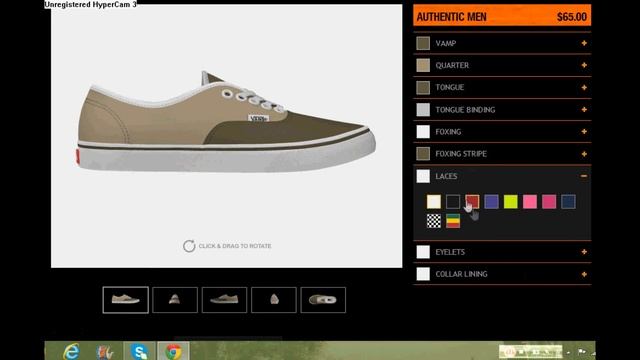Image resolution: width=640 pixels, height=360 pixels.
Task: Select the front-view shoe thumbnail
Action: (175, 300)
